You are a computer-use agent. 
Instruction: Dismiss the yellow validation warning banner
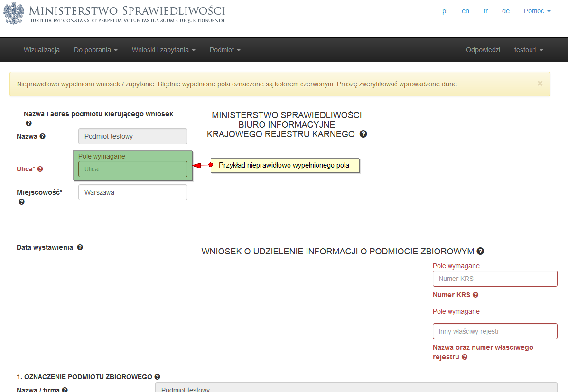click(x=540, y=84)
